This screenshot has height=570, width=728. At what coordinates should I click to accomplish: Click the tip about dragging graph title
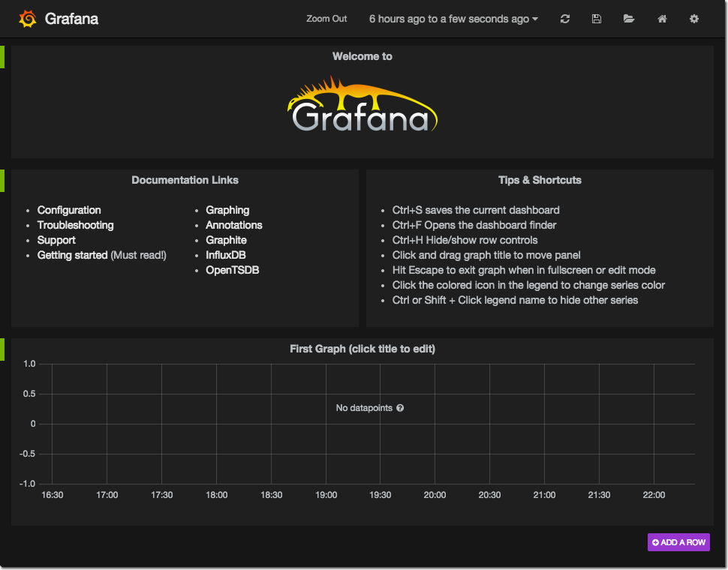pos(486,255)
